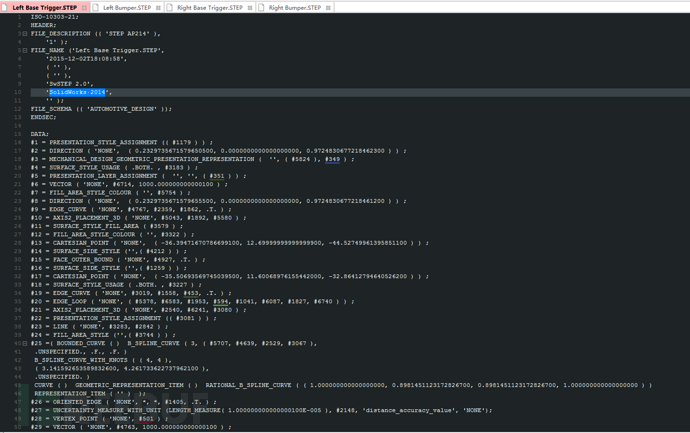Select the Right Bumper.STEP tab
Viewport: 690px width, 433px height.
pyautogui.click(x=294, y=7)
